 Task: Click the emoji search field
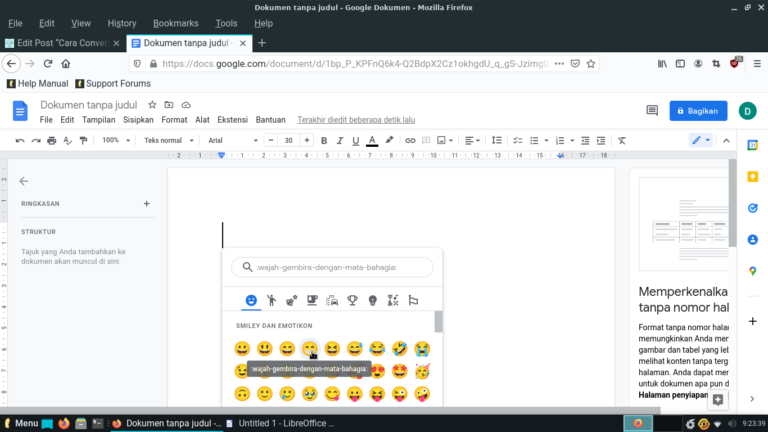coord(332,267)
